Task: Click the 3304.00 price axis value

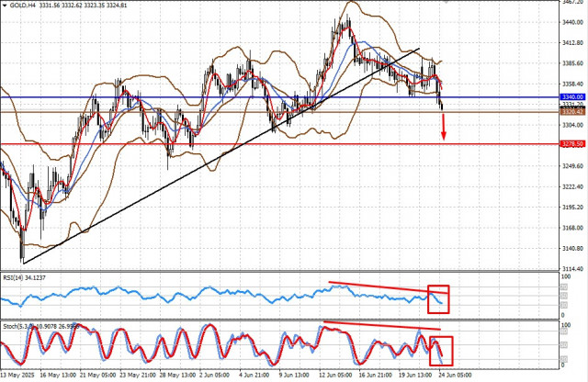Action: (x=573, y=125)
